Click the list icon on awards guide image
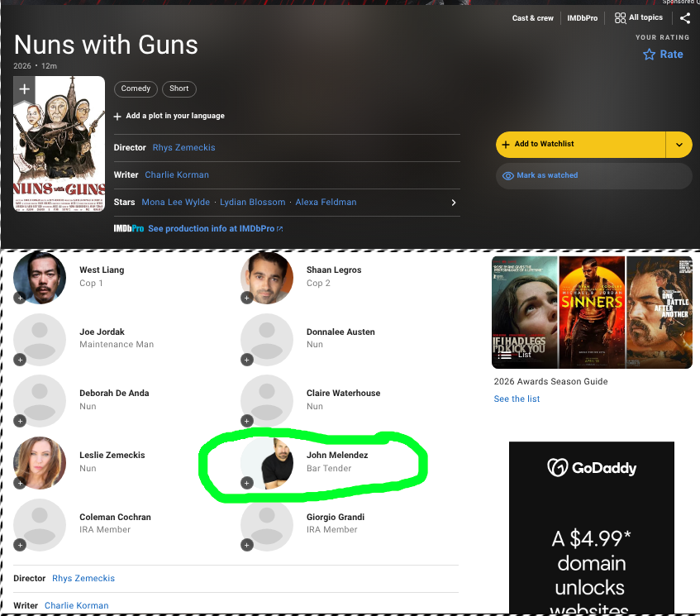The height and width of the screenshot is (616, 700). point(505,355)
